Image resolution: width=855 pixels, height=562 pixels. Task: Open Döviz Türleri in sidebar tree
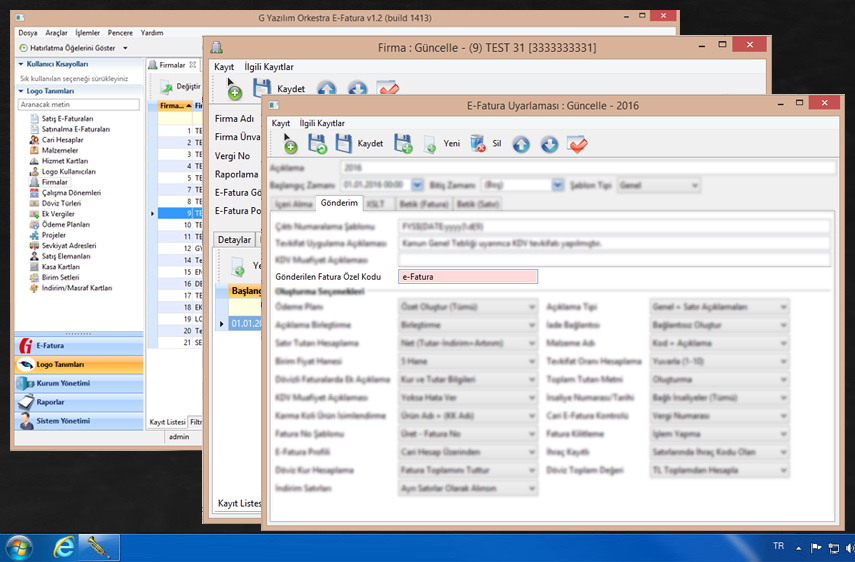coord(61,203)
